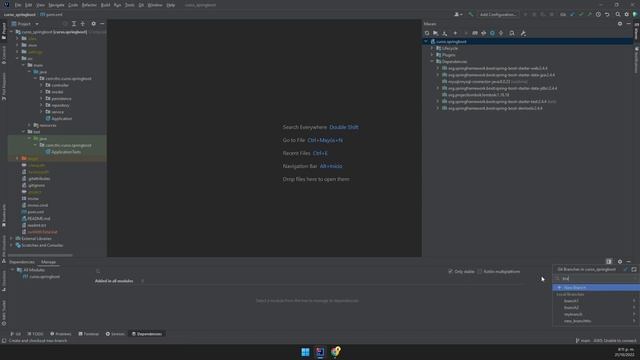Viewport: 640px width, 360px height.
Task: Select the controller package folder
Action: [x=57, y=85]
